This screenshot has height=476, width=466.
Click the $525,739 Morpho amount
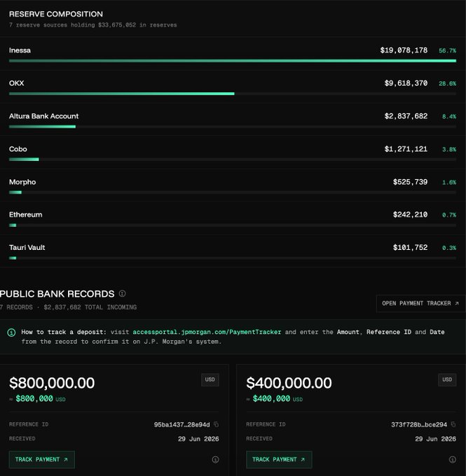click(x=410, y=182)
